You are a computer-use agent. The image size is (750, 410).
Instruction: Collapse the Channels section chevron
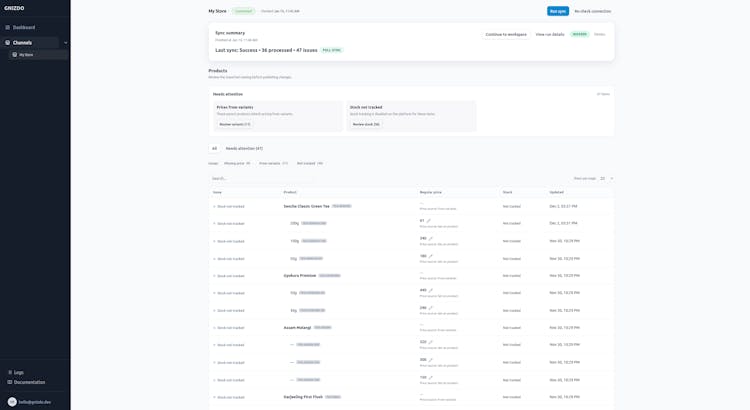coord(66,43)
